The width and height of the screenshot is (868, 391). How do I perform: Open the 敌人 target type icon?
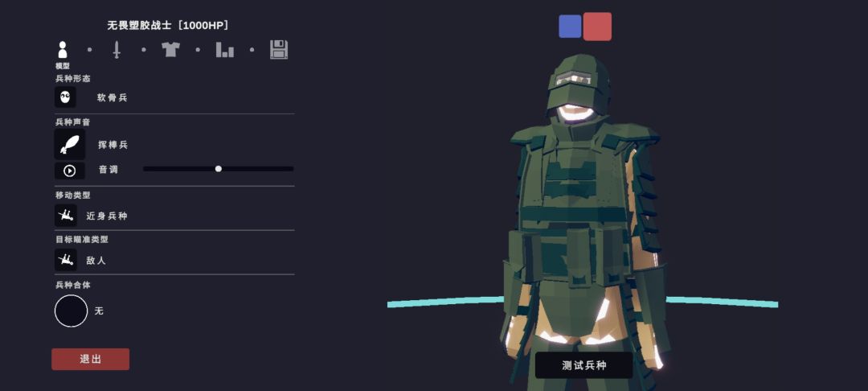point(65,260)
